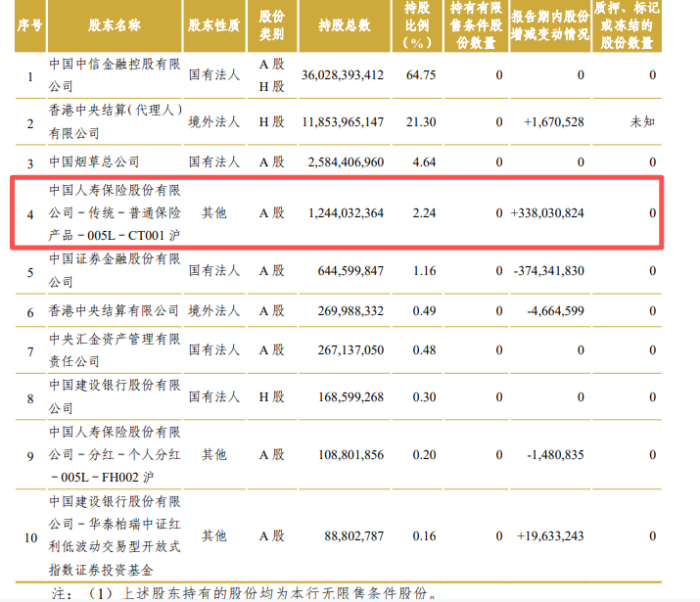Click the 持股总数 column header
Image resolution: width=700 pixels, height=602 pixels.
pyautogui.click(x=345, y=25)
